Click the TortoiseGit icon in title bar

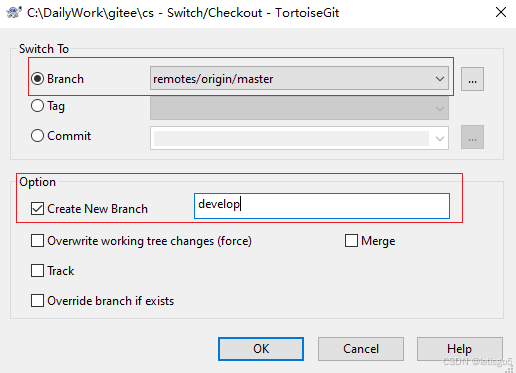(14, 13)
